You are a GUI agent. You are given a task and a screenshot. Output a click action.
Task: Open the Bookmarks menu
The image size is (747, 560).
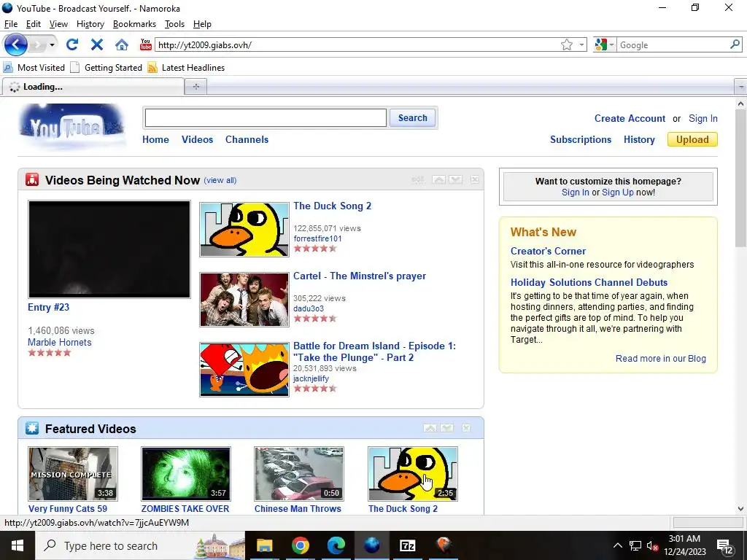[x=134, y=24]
